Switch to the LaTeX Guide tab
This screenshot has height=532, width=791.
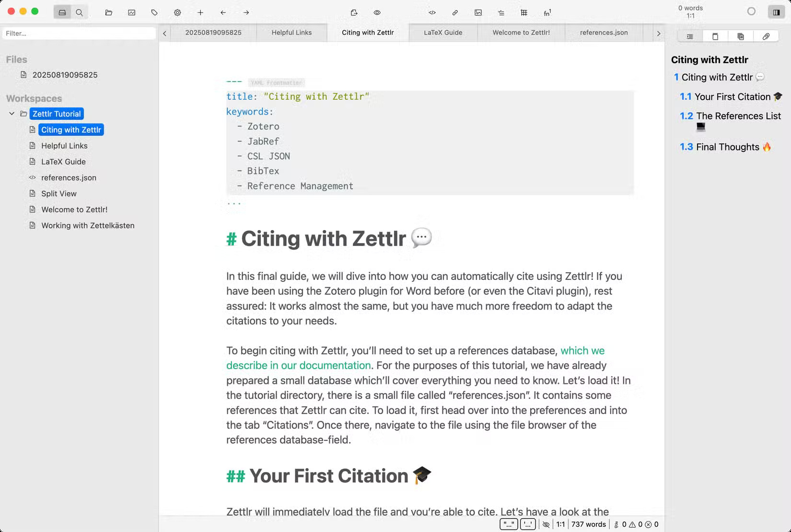point(442,33)
